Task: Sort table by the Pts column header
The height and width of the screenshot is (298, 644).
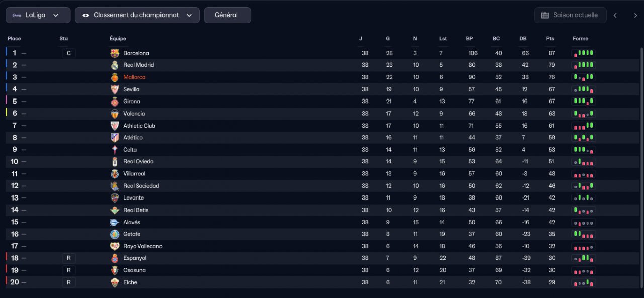Action: click(x=550, y=39)
